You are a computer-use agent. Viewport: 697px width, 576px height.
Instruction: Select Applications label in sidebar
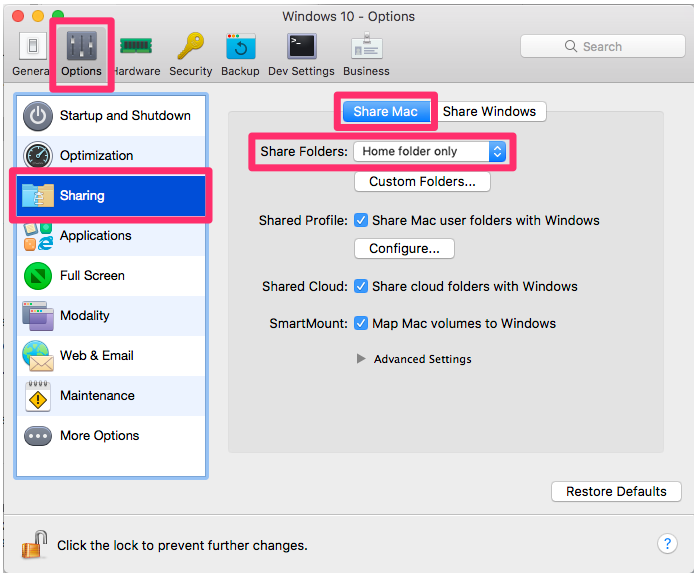point(96,236)
